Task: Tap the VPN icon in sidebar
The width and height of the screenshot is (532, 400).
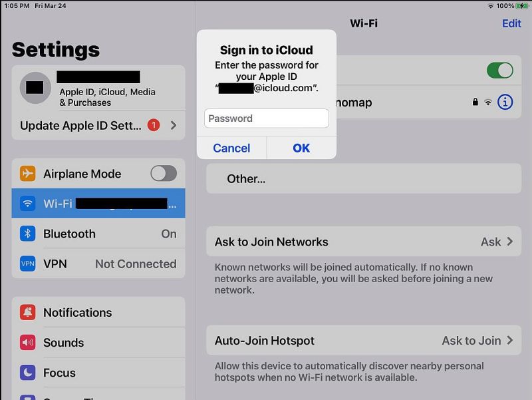Action: coord(27,264)
